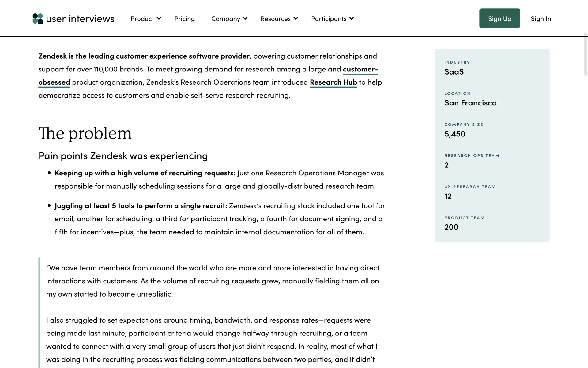Click the Sign In link
Screen dimensions: 588x368
[x=541, y=19]
